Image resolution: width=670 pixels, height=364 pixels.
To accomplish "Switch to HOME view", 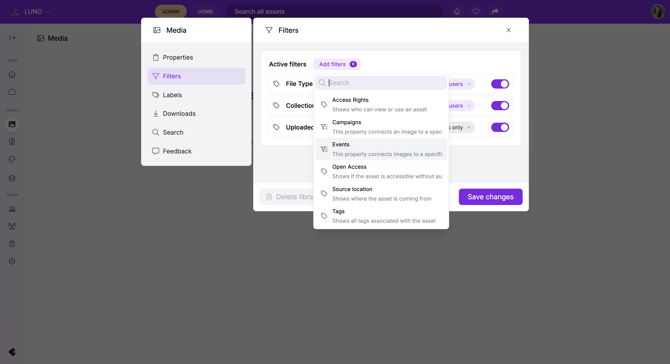I will click(206, 12).
